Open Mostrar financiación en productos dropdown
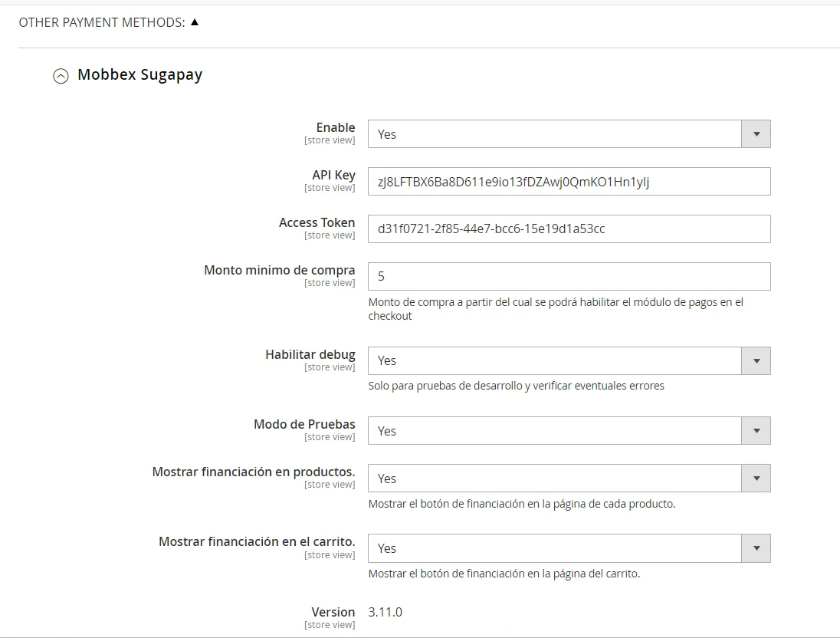The height and width of the screenshot is (638, 840). pos(569,479)
